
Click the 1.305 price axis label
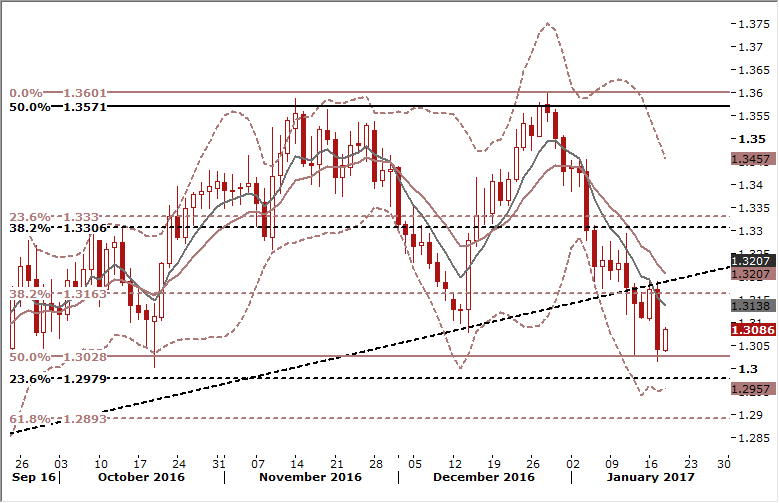click(x=753, y=346)
